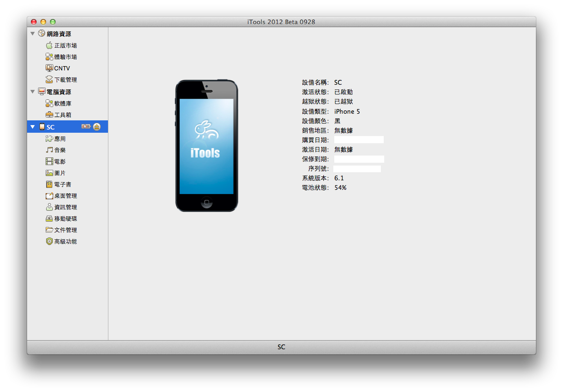
Task: Click the 電子書 ebook icon
Action: pos(49,184)
